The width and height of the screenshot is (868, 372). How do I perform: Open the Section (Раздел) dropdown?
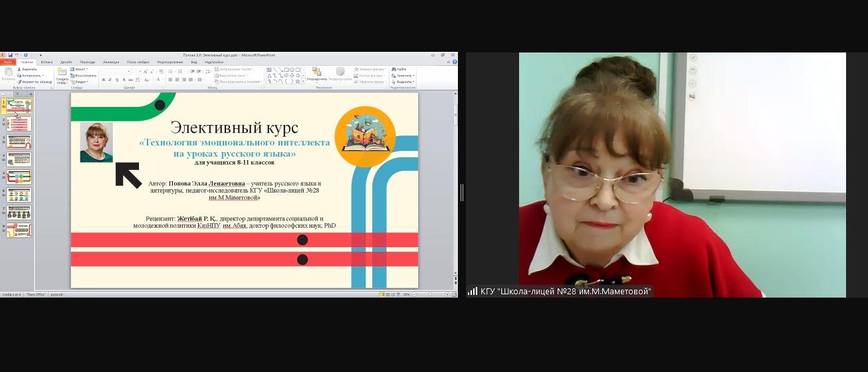click(80, 82)
